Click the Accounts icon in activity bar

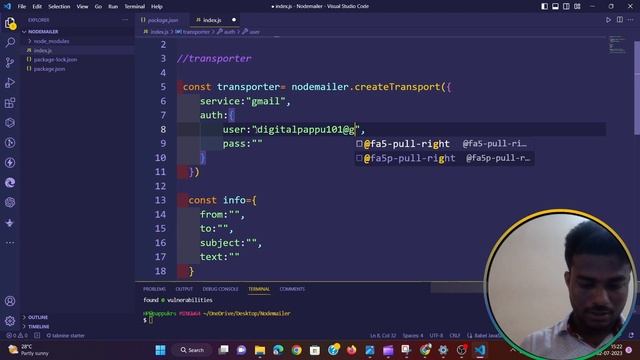click(10, 301)
